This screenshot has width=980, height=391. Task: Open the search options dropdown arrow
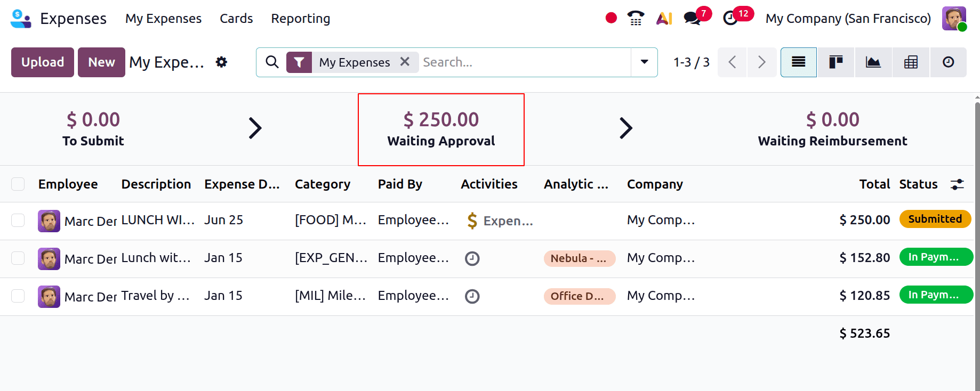coord(644,62)
